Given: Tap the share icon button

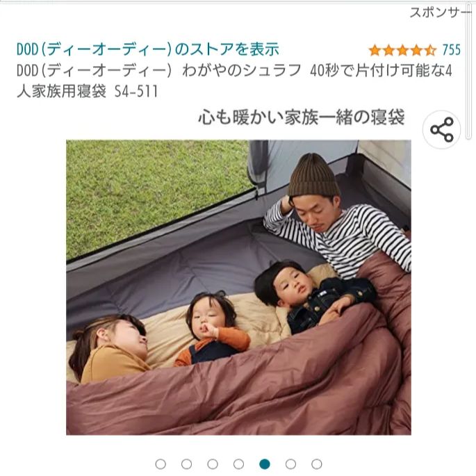Looking at the screenshot, I should pyautogui.click(x=441, y=130).
